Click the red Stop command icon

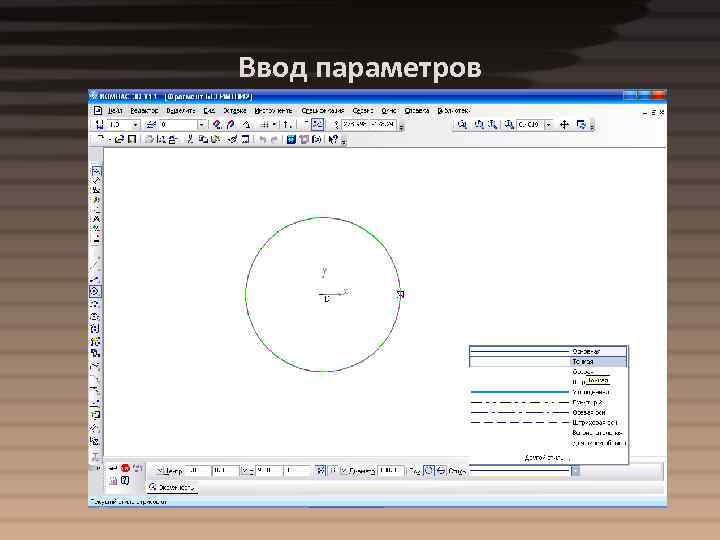point(125,468)
